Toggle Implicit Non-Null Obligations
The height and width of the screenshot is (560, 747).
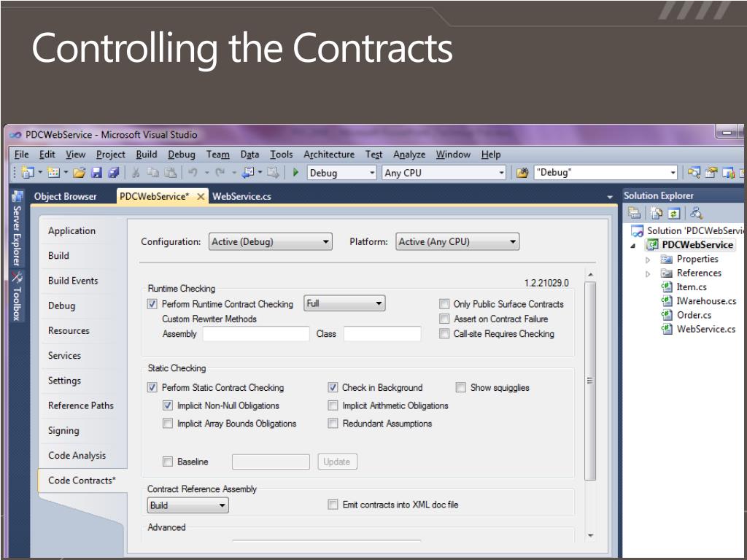click(168, 405)
